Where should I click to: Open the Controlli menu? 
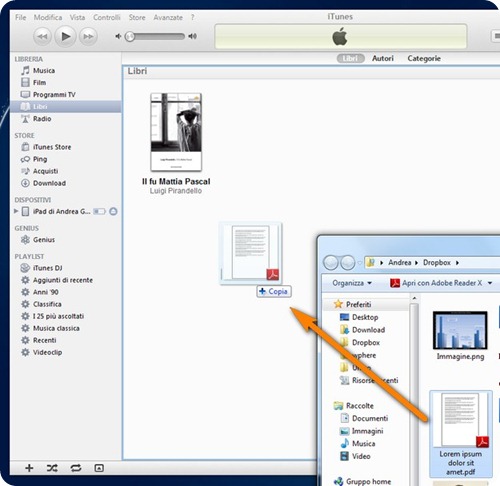click(107, 17)
